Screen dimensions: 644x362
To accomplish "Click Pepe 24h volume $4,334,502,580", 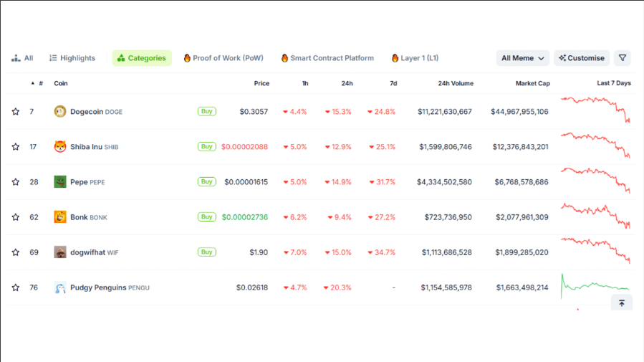I will tap(444, 182).
